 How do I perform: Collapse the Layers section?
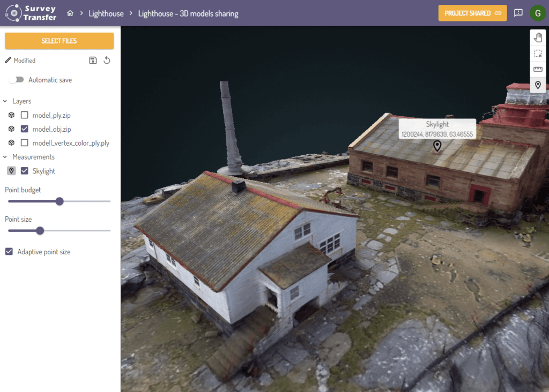click(x=5, y=101)
